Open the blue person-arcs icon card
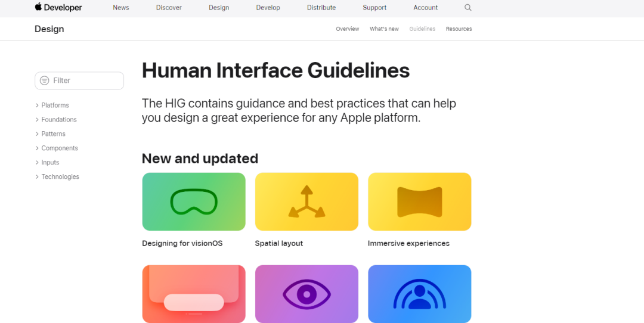 tap(420, 294)
